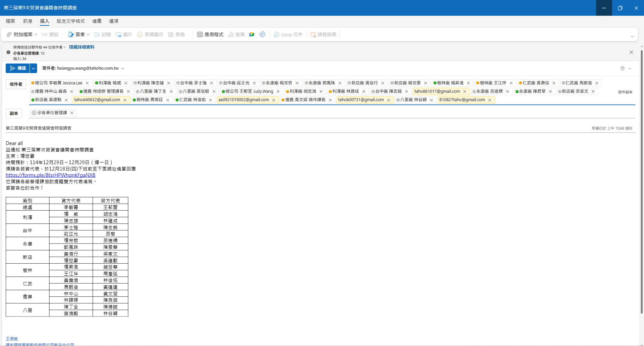Open the send options dropdown arrow
This screenshot has height=346, width=644.
pyautogui.click(x=34, y=68)
